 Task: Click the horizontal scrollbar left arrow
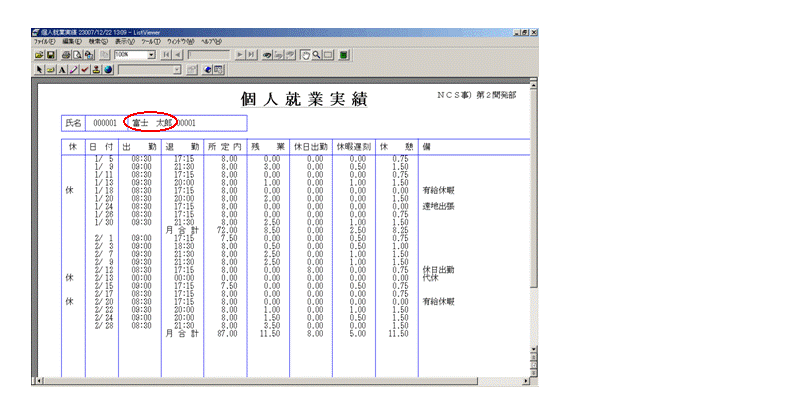pyautogui.click(x=38, y=380)
